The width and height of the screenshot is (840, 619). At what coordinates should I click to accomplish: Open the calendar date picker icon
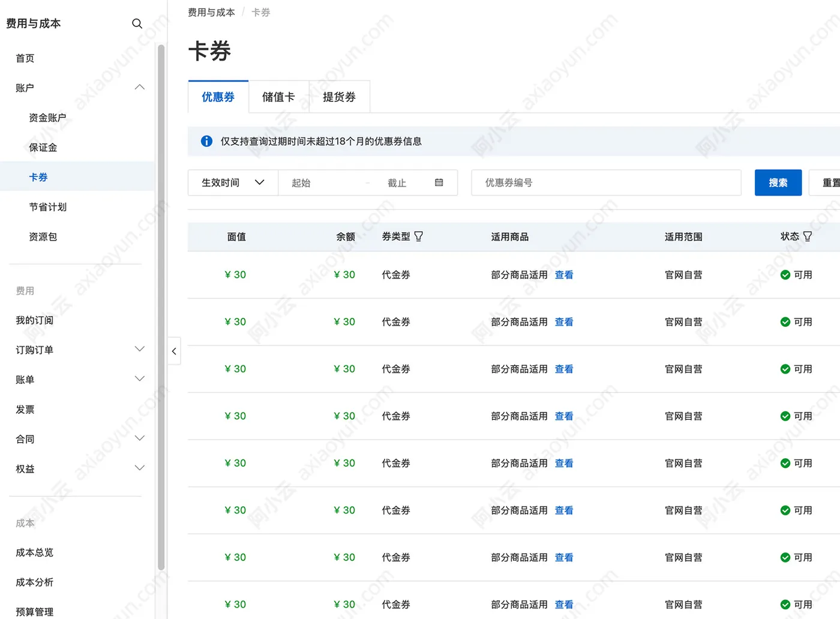439,182
